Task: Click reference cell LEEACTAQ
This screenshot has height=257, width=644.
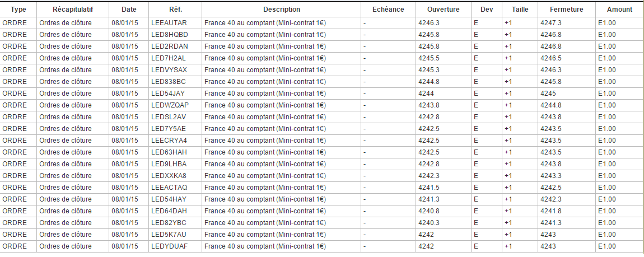Action: click(x=169, y=188)
